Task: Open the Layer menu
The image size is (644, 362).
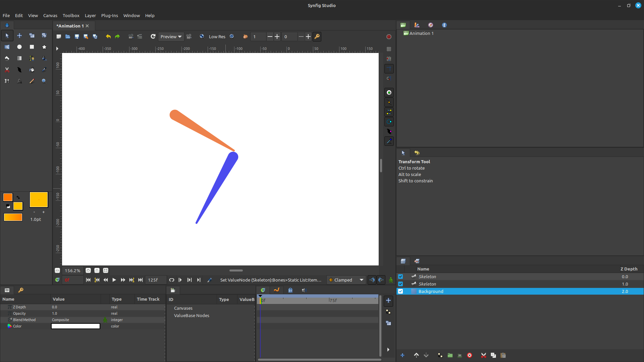Action: 90,15
